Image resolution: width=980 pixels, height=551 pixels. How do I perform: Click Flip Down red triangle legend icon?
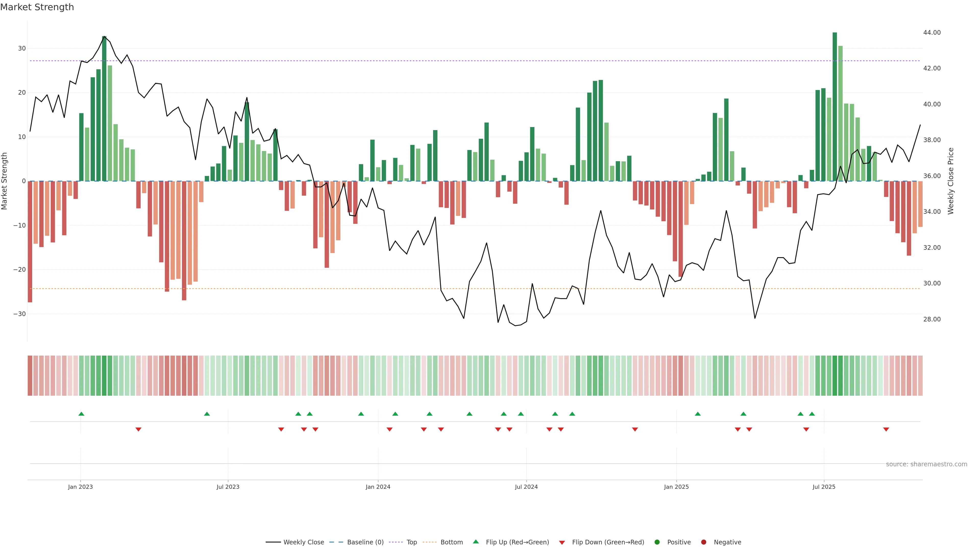pyautogui.click(x=562, y=542)
